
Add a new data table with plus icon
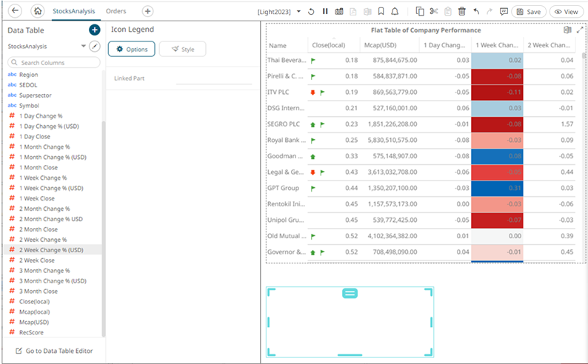point(94,30)
